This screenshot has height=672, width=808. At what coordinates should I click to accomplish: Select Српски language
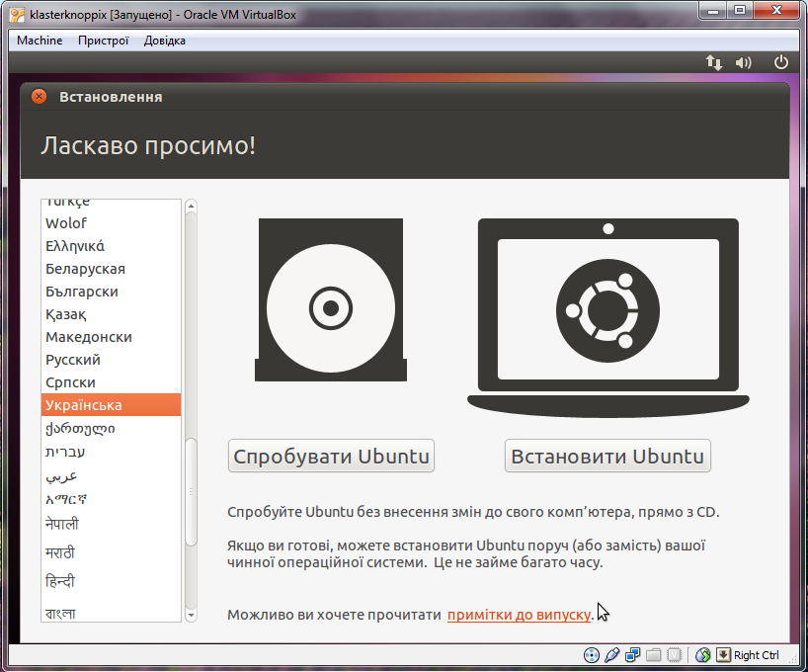(111, 382)
